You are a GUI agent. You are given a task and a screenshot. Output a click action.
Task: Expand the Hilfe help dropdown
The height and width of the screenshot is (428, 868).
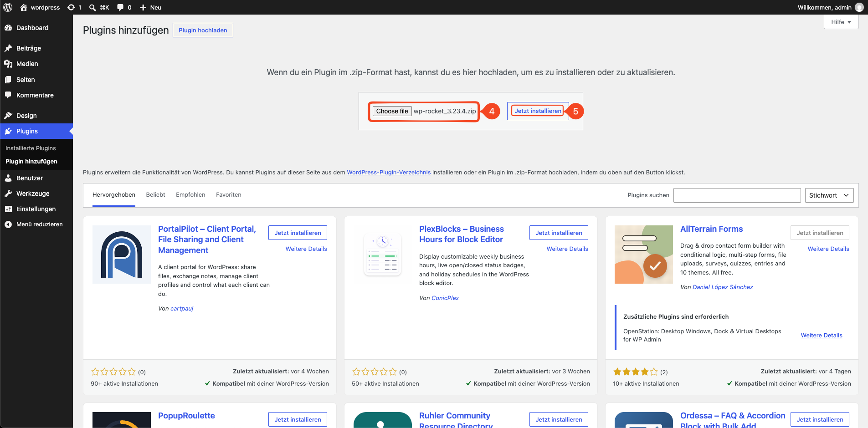point(841,22)
